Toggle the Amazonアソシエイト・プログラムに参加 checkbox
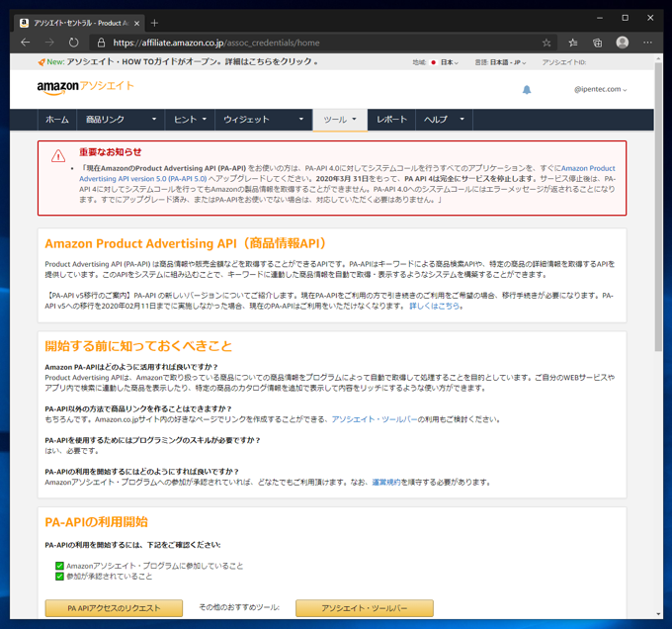This screenshot has width=672, height=629. point(59,566)
